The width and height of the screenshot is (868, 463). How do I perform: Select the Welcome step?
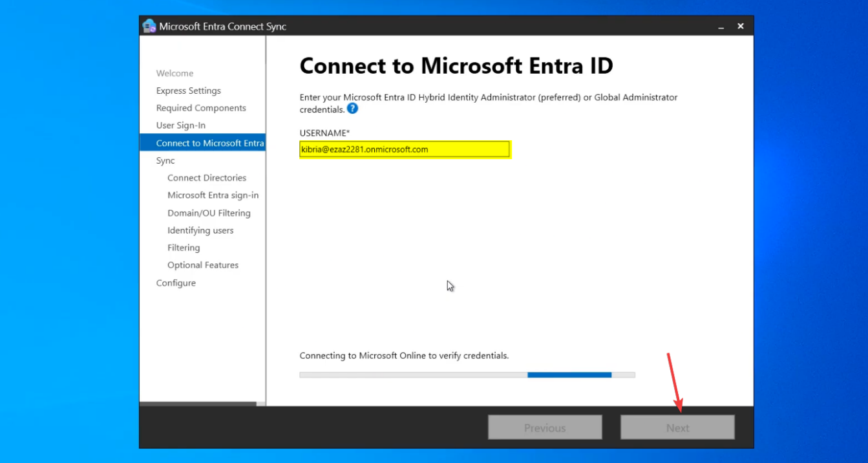click(x=175, y=73)
